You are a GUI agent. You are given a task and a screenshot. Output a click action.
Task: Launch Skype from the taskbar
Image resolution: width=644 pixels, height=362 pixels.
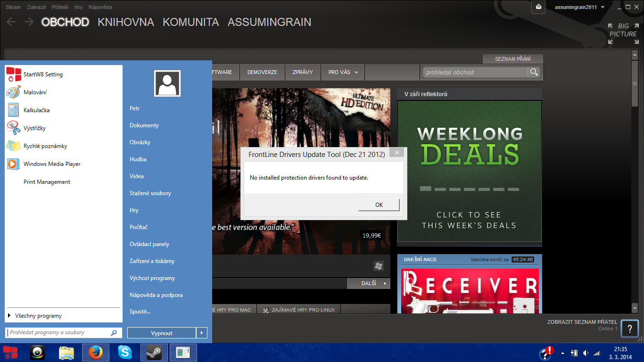click(x=125, y=353)
